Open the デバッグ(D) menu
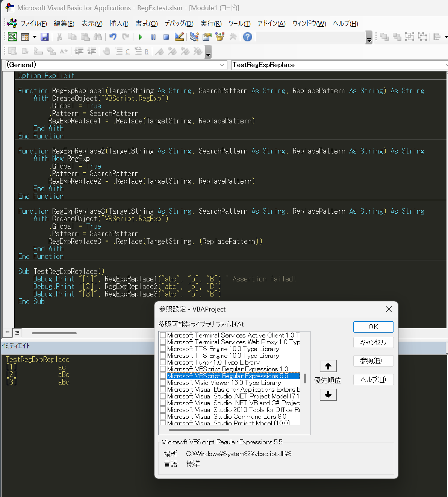 coord(179,23)
